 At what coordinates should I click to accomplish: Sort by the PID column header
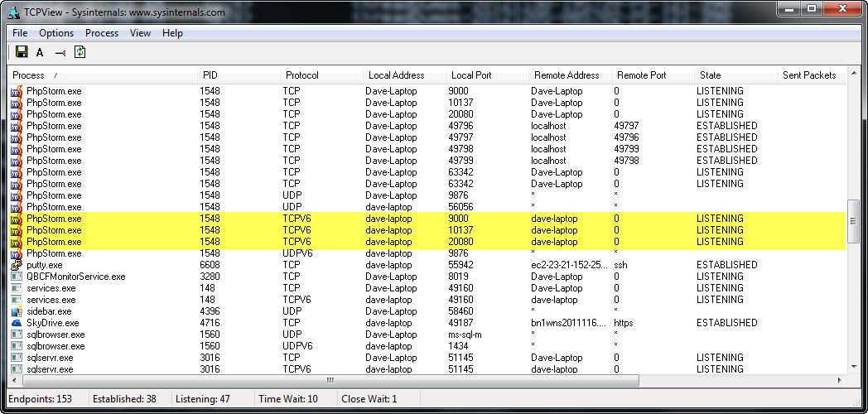tap(239, 75)
